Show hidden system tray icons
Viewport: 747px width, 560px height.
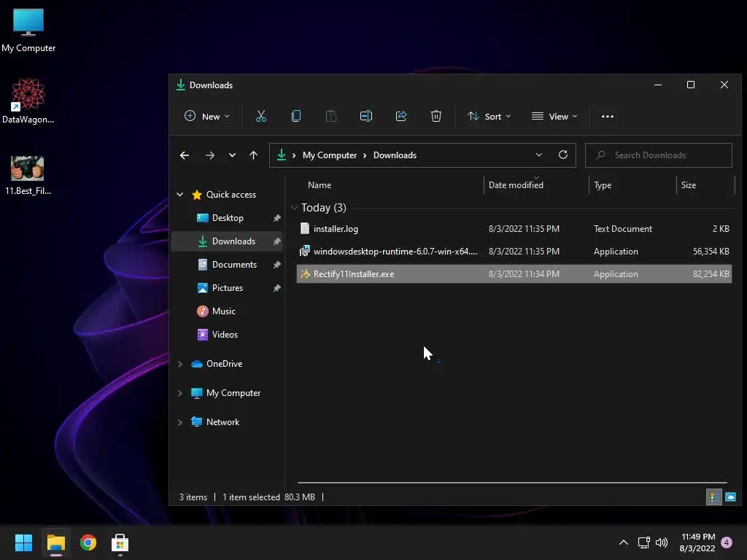point(623,542)
